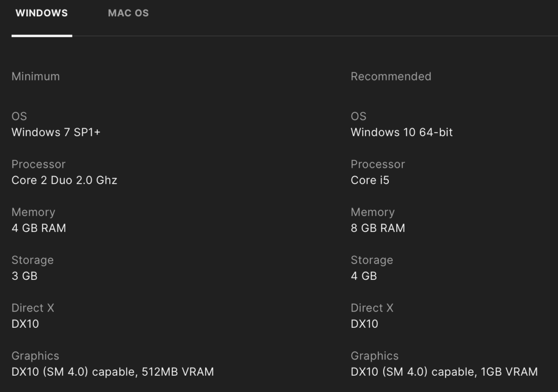This screenshot has width=558, height=392.
Task: Click the Direct X label under Minimum
Action: point(33,308)
